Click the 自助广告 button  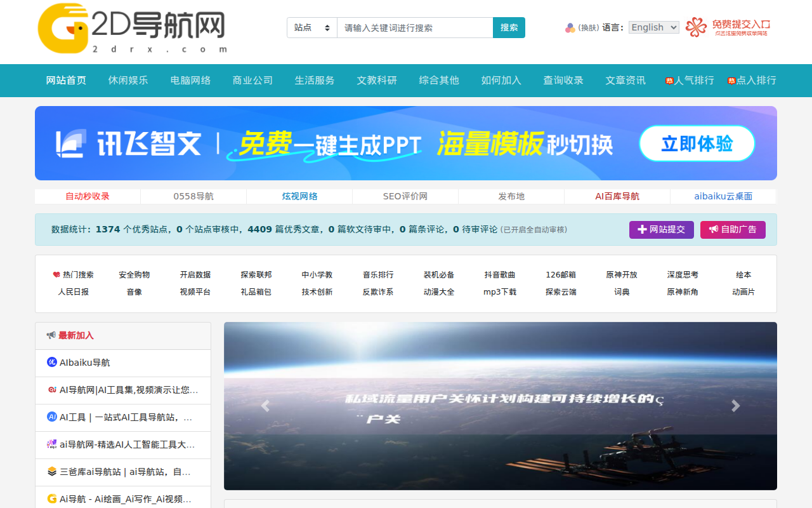tap(733, 230)
